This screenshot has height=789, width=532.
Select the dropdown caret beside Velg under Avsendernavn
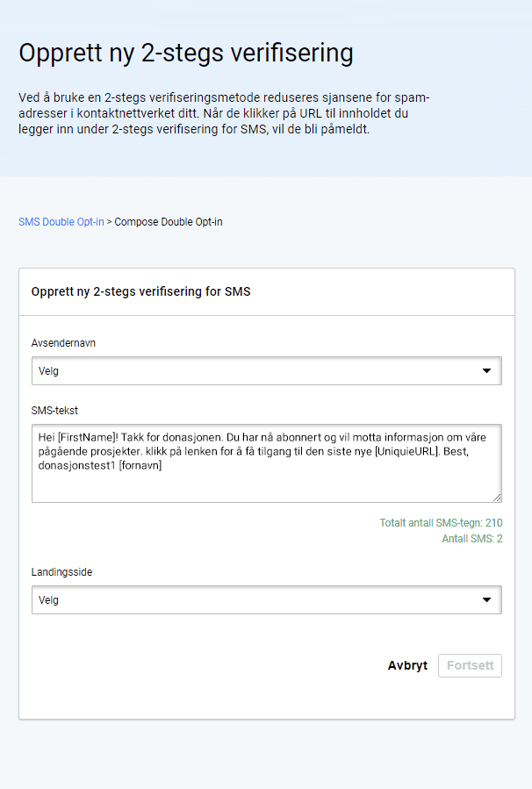pyautogui.click(x=488, y=370)
